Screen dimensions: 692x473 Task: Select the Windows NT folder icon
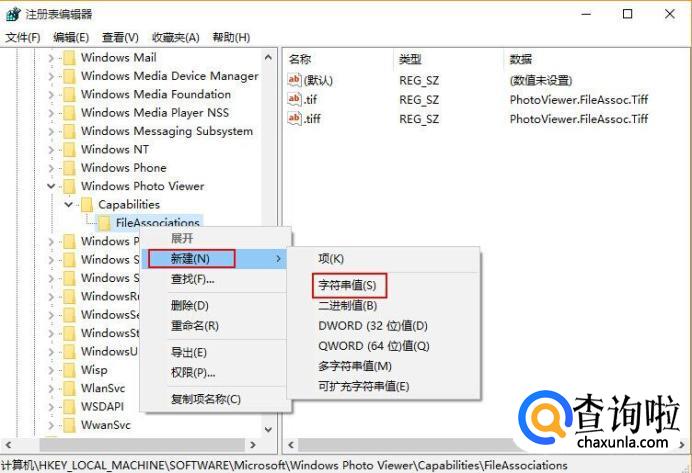click(69, 150)
